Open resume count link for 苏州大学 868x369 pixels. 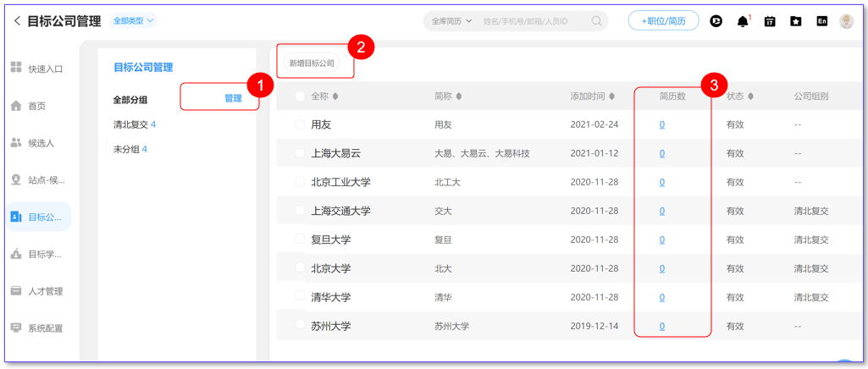click(x=662, y=326)
